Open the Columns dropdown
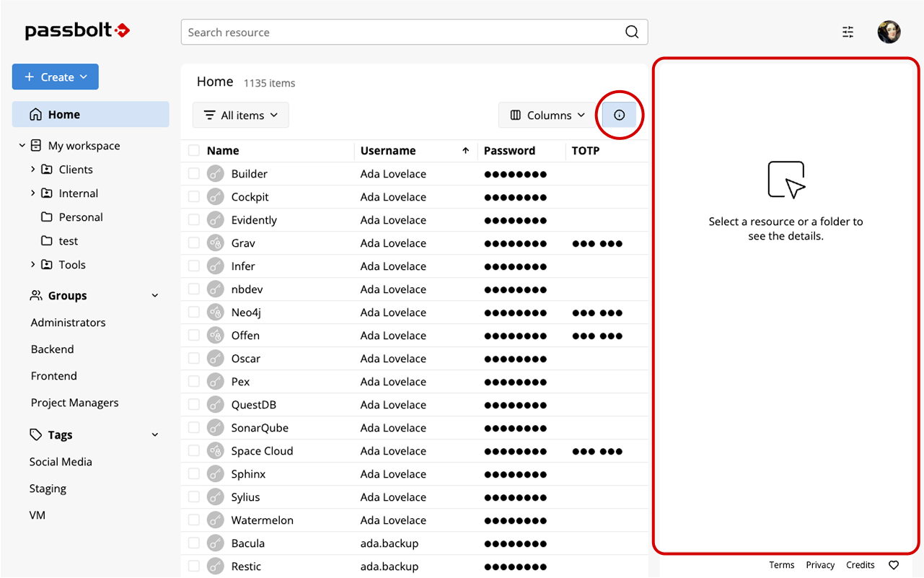This screenshot has width=924, height=578. point(548,115)
